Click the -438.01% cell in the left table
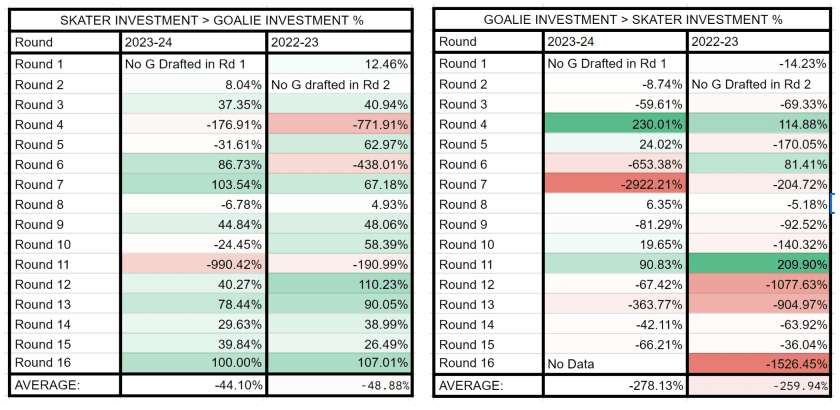 (x=339, y=164)
